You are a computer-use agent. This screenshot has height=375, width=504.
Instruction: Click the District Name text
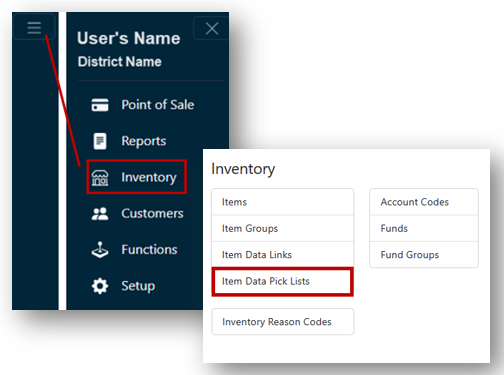120,62
